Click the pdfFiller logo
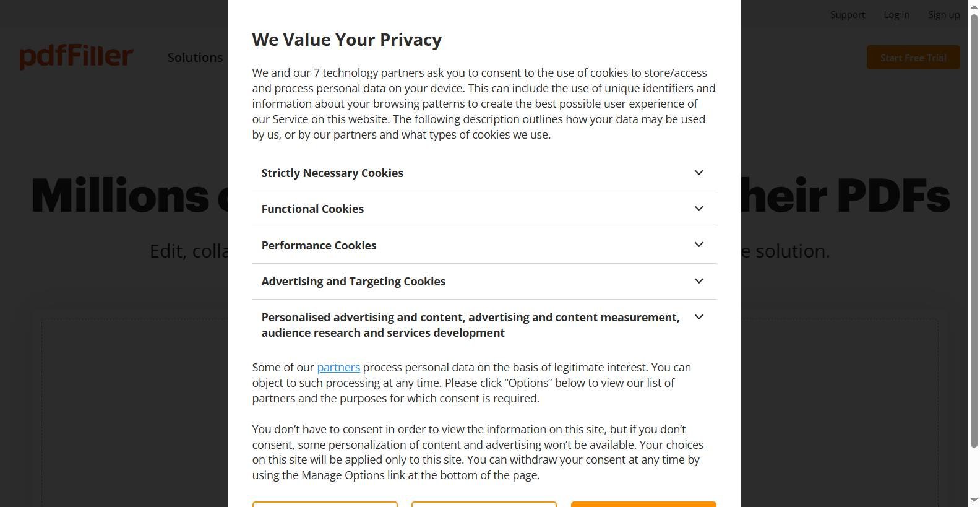 pyautogui.click(x=76, y=57)
